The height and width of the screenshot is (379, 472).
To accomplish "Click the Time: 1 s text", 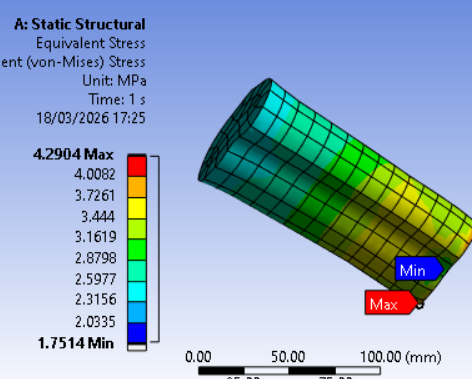I will pos(117,99).
